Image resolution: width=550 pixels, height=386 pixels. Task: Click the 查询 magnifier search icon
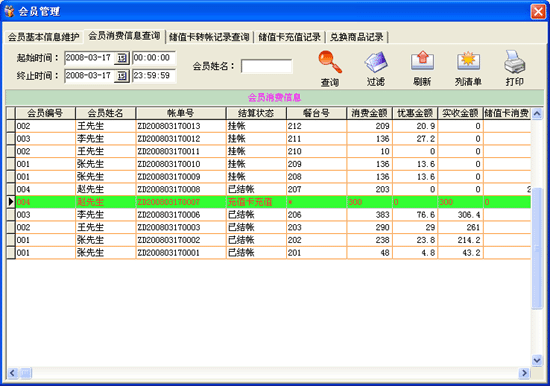tap(330, 62)
